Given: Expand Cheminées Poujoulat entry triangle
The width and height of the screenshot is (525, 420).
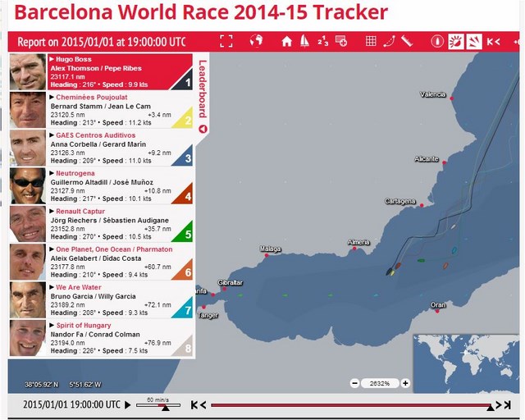Looking at the screenshot, I should click(52, 97).
